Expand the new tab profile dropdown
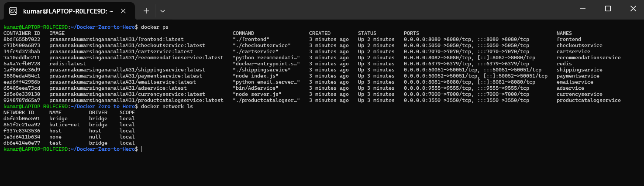The width and height of the screenshot is (644, 186). tap(162, 11)
